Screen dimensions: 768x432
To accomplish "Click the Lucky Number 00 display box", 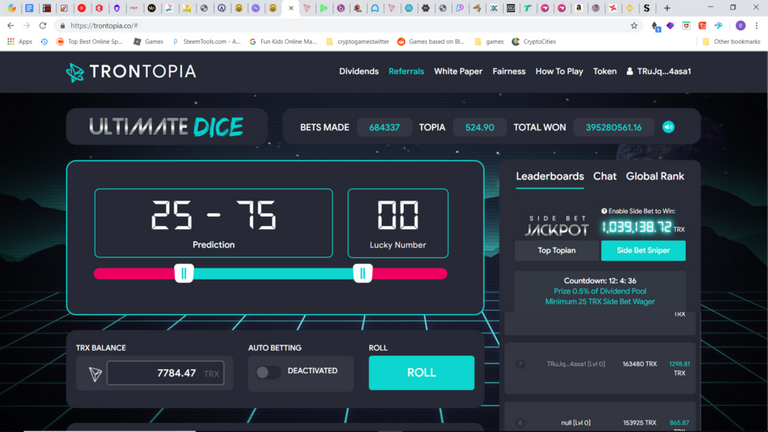I will 398,223.
